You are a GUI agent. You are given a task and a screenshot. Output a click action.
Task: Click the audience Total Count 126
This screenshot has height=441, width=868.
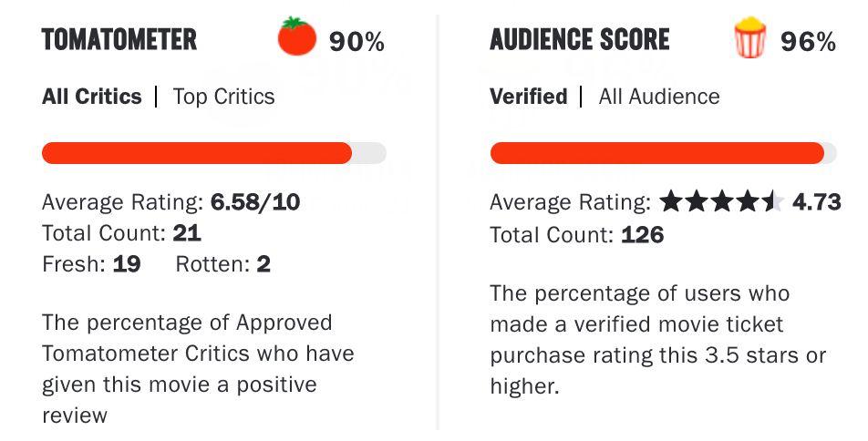click(643, 235)
